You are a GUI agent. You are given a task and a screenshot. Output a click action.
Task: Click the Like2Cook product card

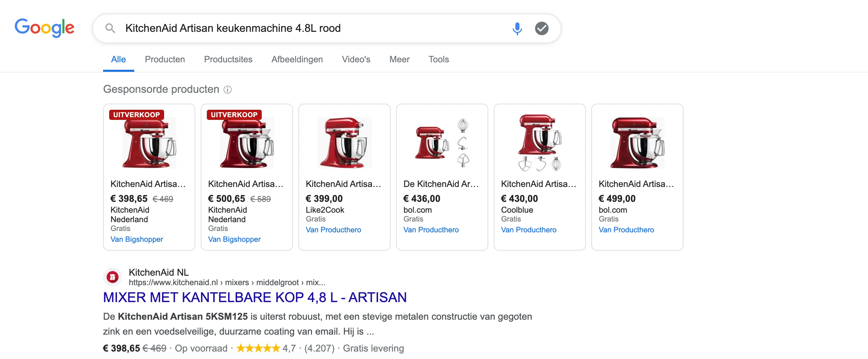click(344, 176)
